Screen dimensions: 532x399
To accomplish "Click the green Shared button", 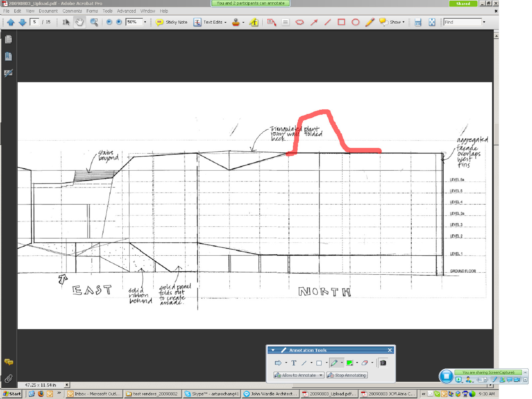I will pyautogui.click(x=463, y=4).
